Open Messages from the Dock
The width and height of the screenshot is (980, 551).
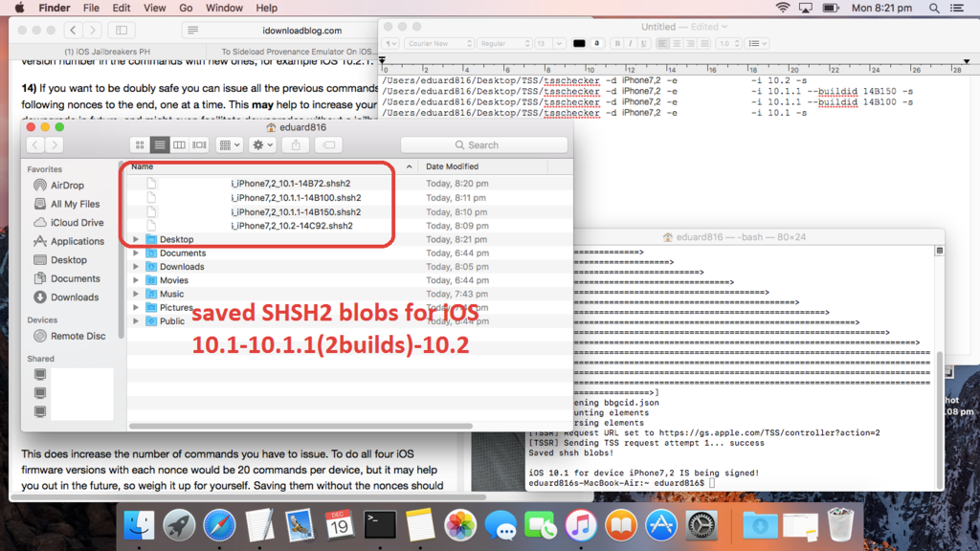point(501,525)
